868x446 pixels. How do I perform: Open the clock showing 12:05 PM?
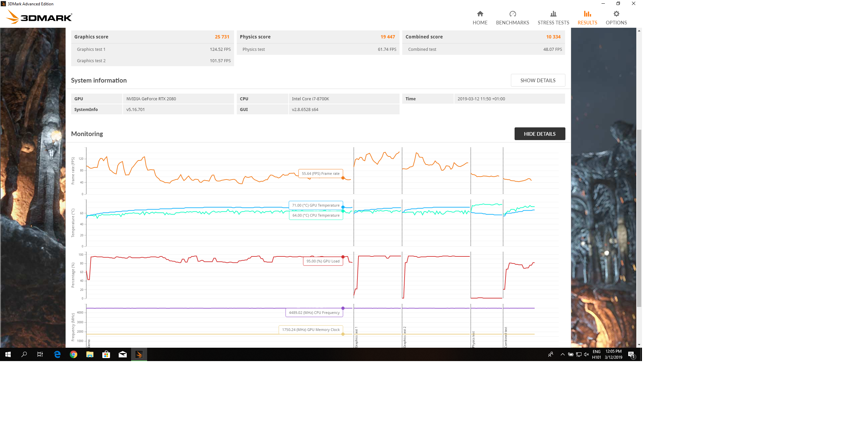(x=613, y=354)
